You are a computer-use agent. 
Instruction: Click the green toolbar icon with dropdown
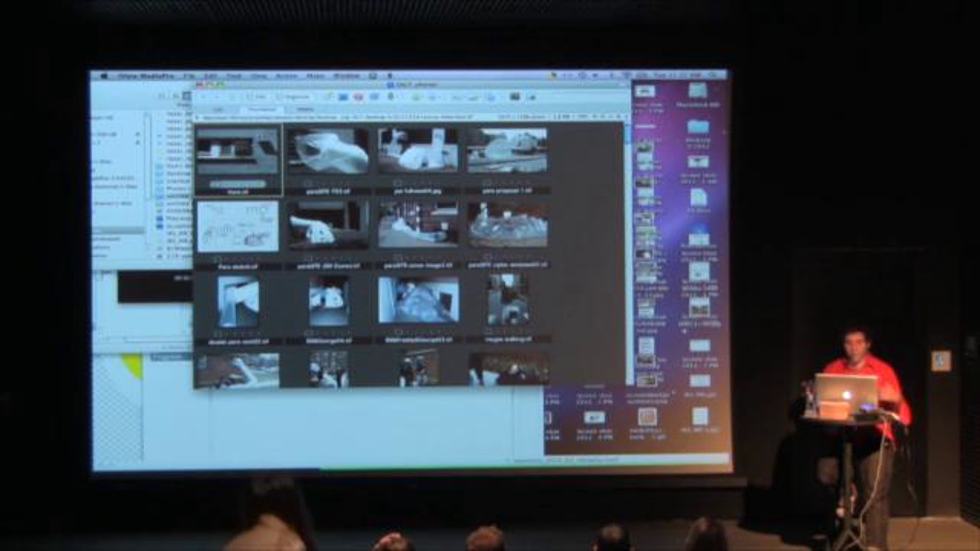click(391, 97)
